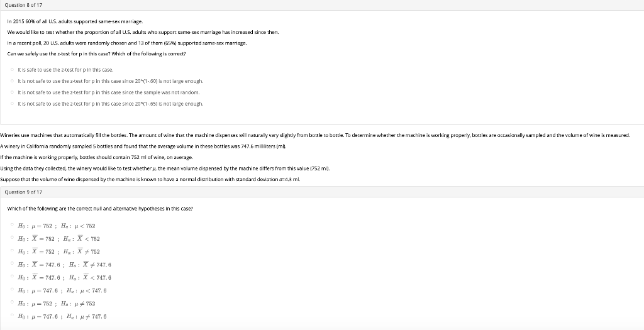Image resolution: width=644 pixels, height=330 pixels.
Task: Click the 'Which of the following are the correct null' prompt
Action: (100, 209)
